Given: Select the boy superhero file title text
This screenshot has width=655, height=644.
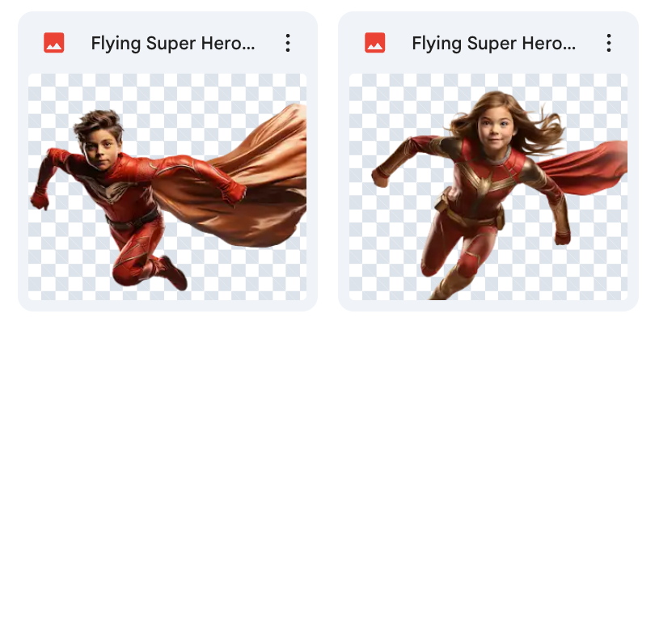Looking at the screenshot, I should point(172,44).
